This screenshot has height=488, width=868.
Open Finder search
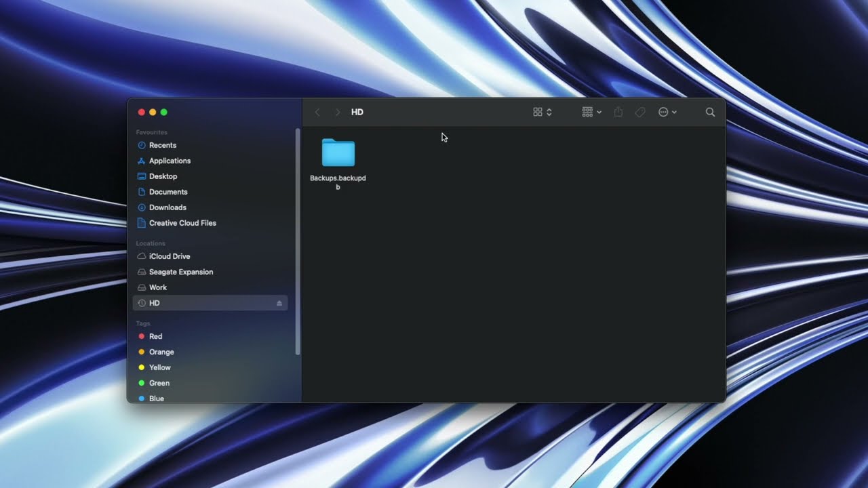point(710,112)
